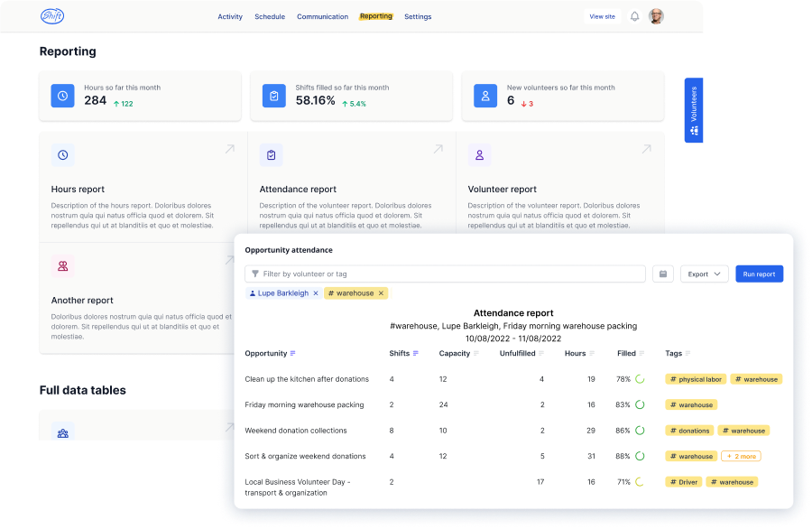Click the View site button
This screenshot has height=529, width=812.
[602, 16]
